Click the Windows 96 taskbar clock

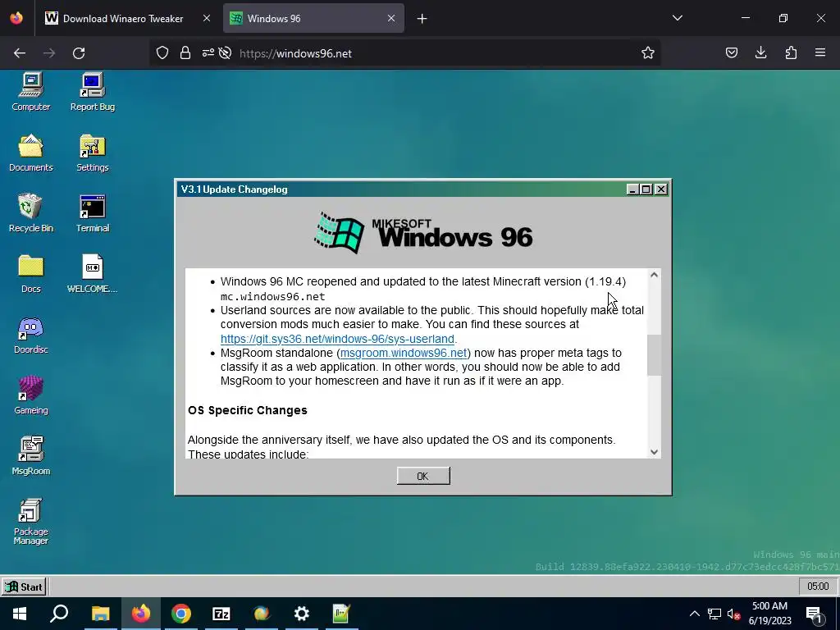coord(818,587)
